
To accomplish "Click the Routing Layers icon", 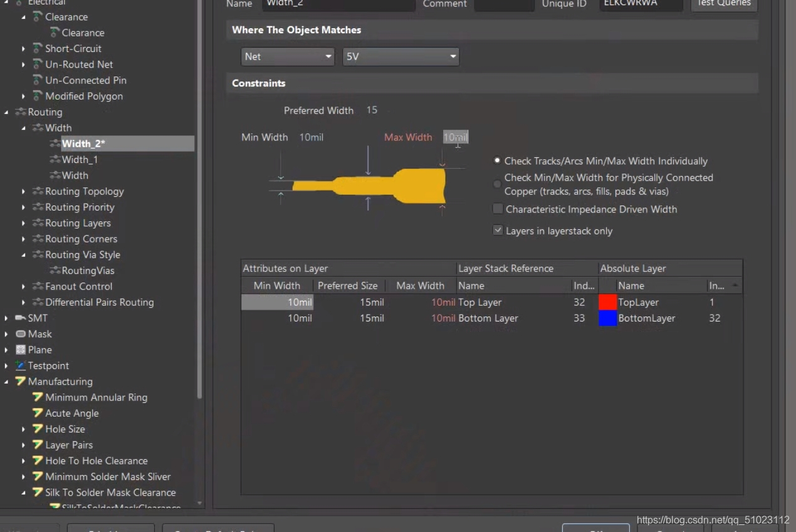I will click(x=38, y=223).
